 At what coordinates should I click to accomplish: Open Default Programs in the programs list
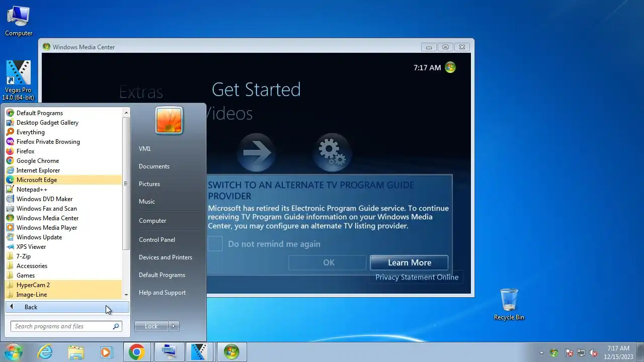[63, 113]
